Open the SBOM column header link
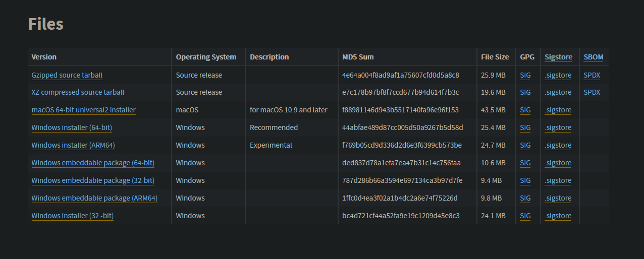The image size is (644, 259). click(x=594, y=57)
